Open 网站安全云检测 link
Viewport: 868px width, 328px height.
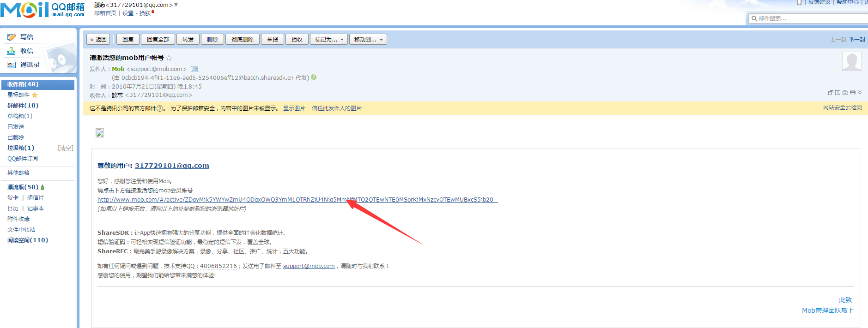click(843, 107)
